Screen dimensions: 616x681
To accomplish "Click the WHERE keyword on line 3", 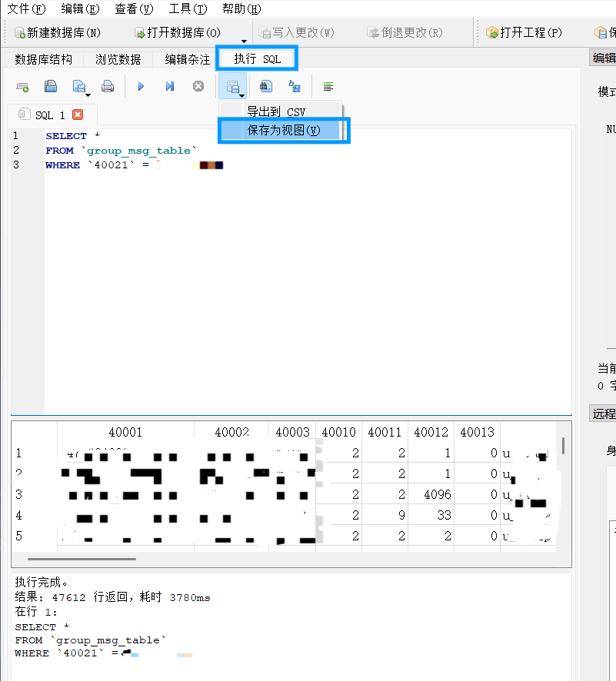I will click(62, 165).
